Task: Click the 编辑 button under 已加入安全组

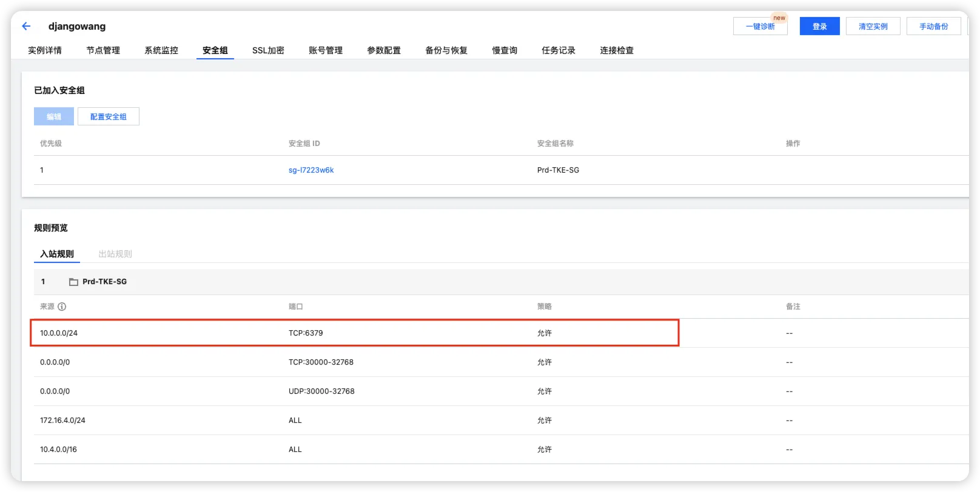Action: pos(54,116)
